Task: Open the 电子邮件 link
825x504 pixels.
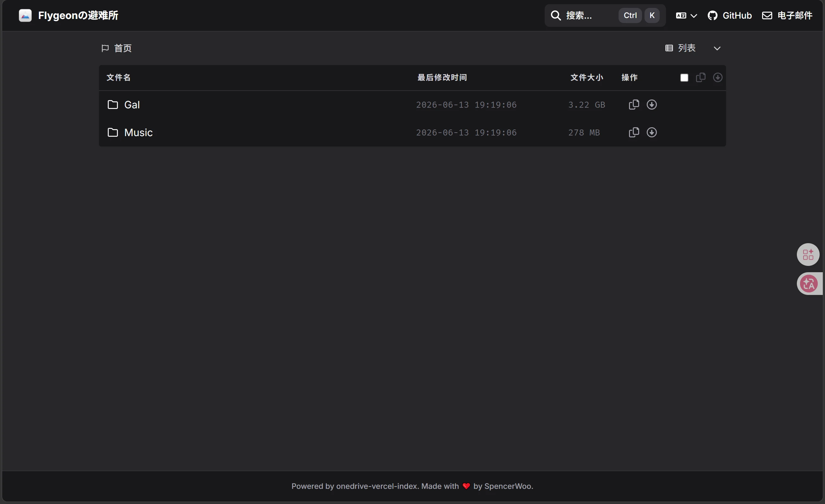Action: [x=787, y=15]
